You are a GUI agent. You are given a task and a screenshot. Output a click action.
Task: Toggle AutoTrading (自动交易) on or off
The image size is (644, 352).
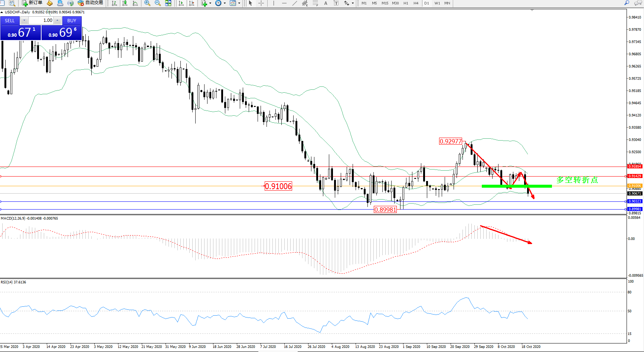(90, 3)
